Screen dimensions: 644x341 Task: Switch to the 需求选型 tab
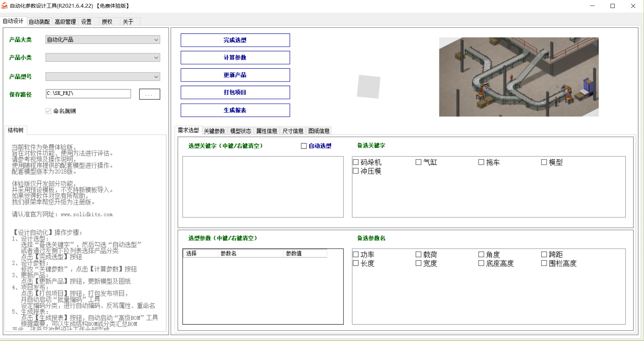(188, 130)
